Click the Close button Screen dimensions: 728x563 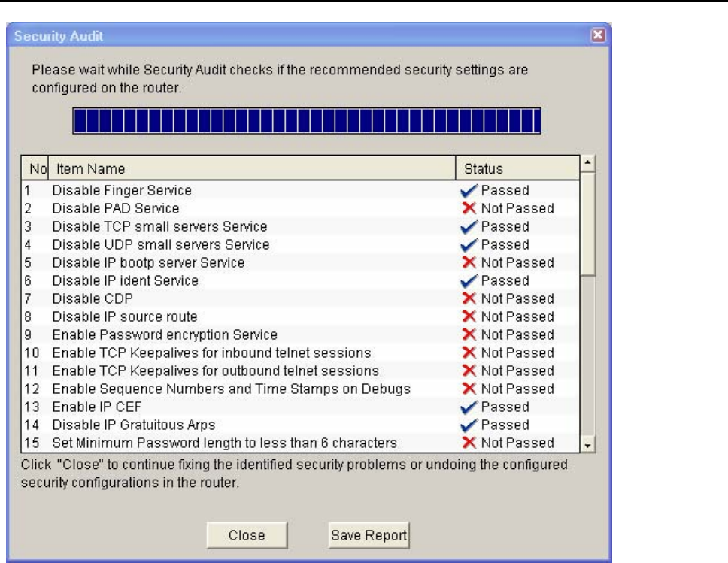click(247, 535)
